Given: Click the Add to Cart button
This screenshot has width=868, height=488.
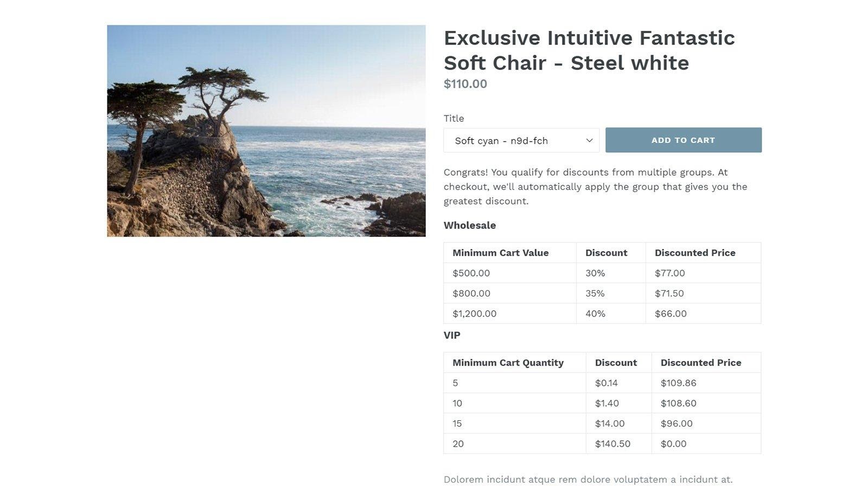Looking at the screenshot, I should click(683, 140).
